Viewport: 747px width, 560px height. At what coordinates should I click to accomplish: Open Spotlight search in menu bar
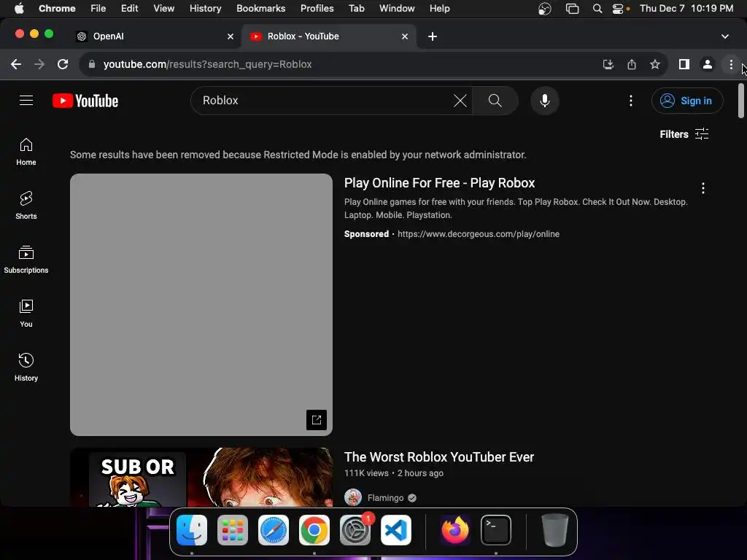coord(597,9)
